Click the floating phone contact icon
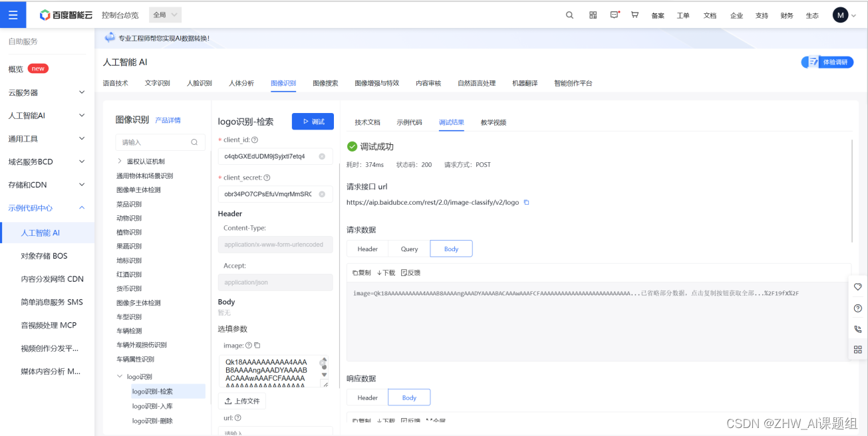868x436 pixels. 857,329
